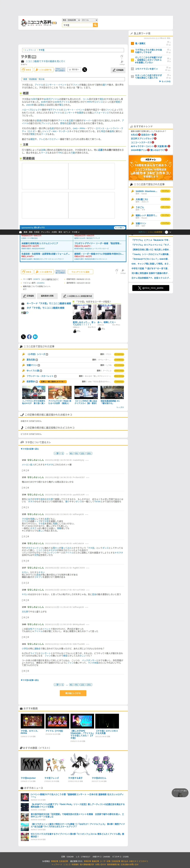Click megaphone icon beside 大和(艦これ)
Image resolution: width=190 pixels, height=868 pixels.
click(133, 199)
